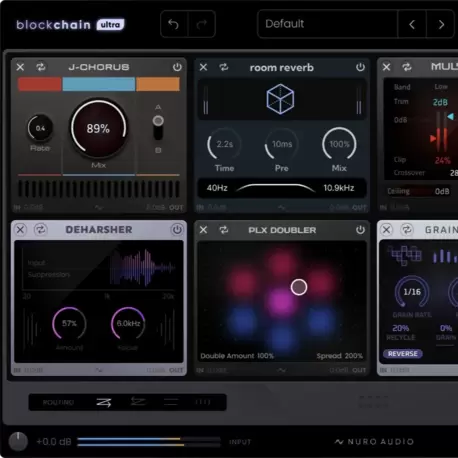
Task: Remove the room reverb module
Action: pos(203,67)
